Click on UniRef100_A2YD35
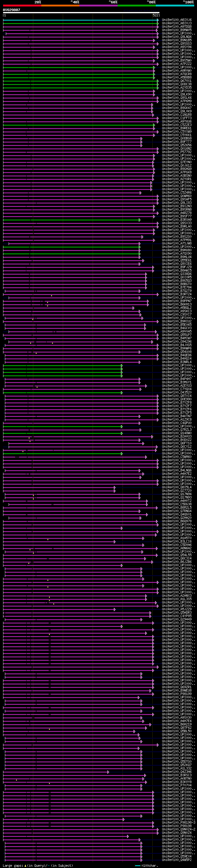Screen dimensions: 197x868 (177, 88)
